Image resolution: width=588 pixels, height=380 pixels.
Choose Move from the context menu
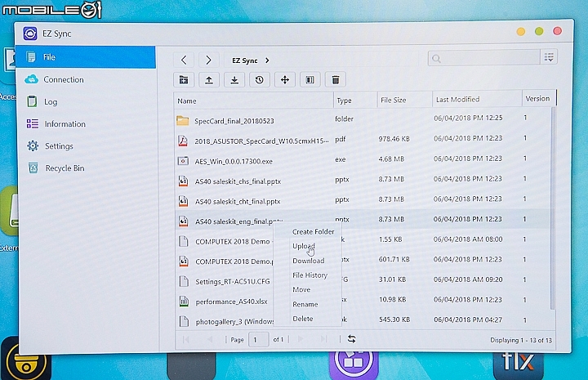click(x=301, y=289)
